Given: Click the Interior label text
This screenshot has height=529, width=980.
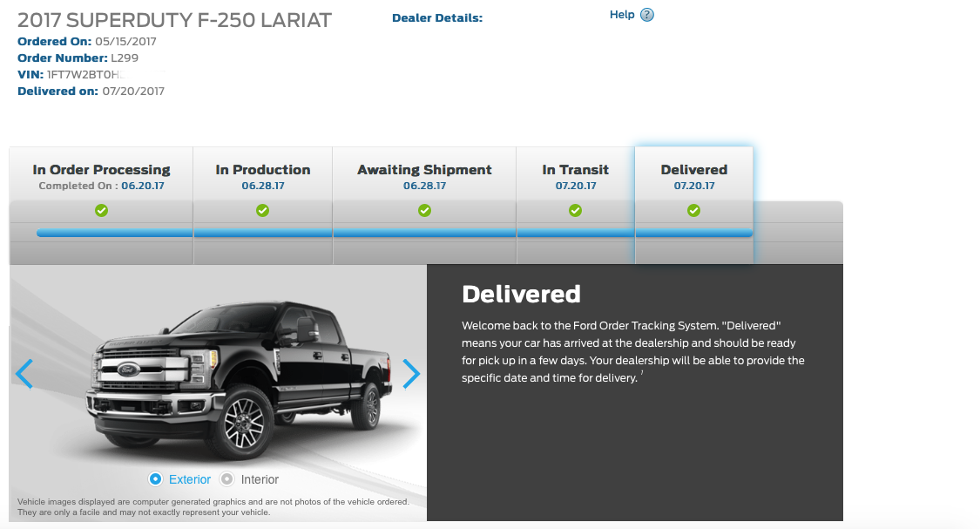Looking at the screenshot, I should tap(260, 479).
